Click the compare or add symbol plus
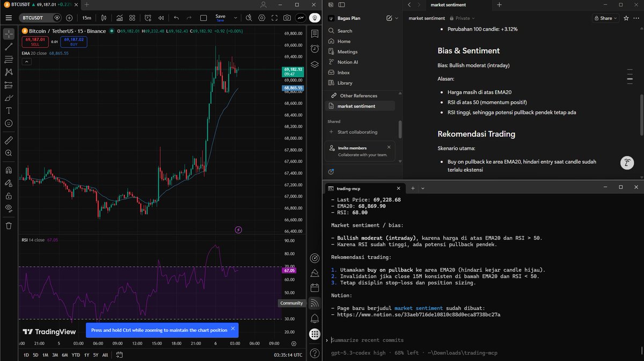The image size is (644, 361). [69, 18]
